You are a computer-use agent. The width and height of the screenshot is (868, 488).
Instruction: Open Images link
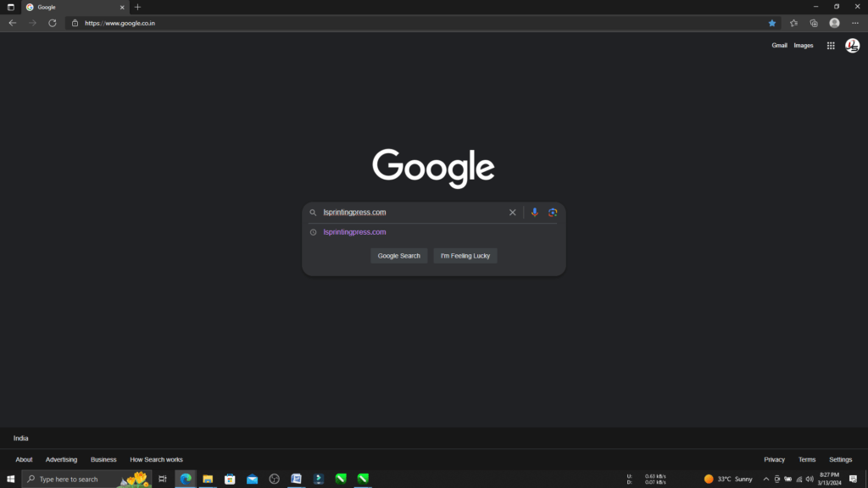804,46
